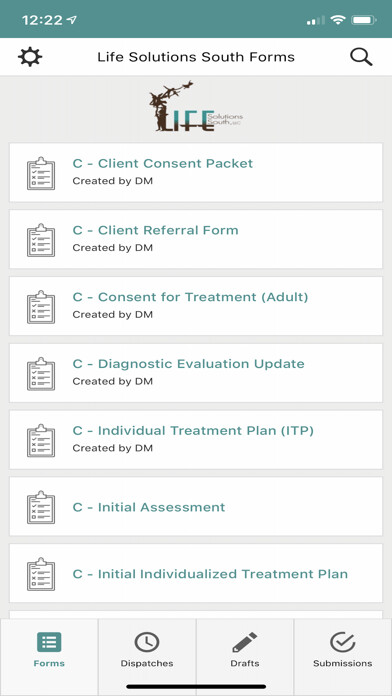Tap clipboard icon beside Client Consent Packet
Screen dimensions: 392x696
(x=41, y=173)
